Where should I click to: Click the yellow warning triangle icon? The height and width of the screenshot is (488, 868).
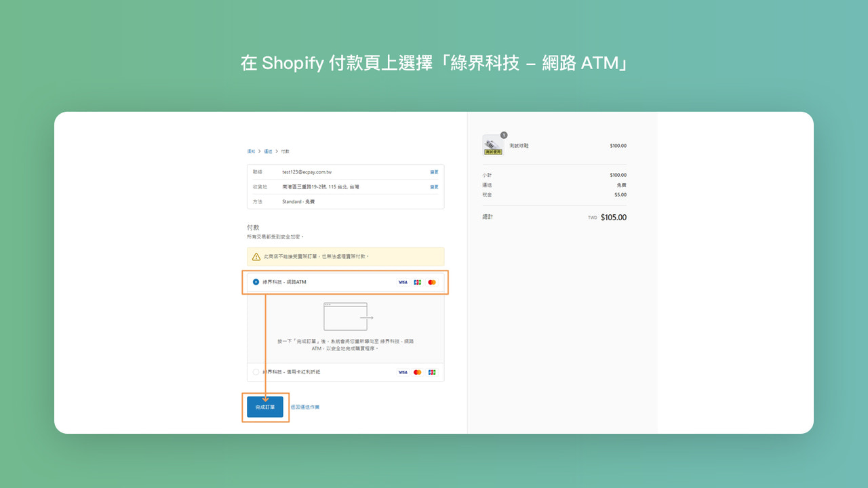(x=256, y=257)
